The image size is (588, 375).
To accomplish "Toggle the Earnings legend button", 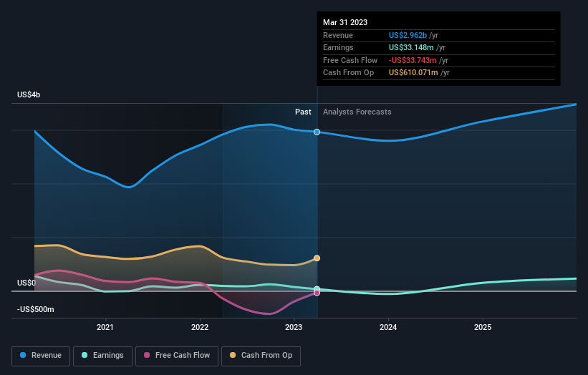I will click(102, 356).
